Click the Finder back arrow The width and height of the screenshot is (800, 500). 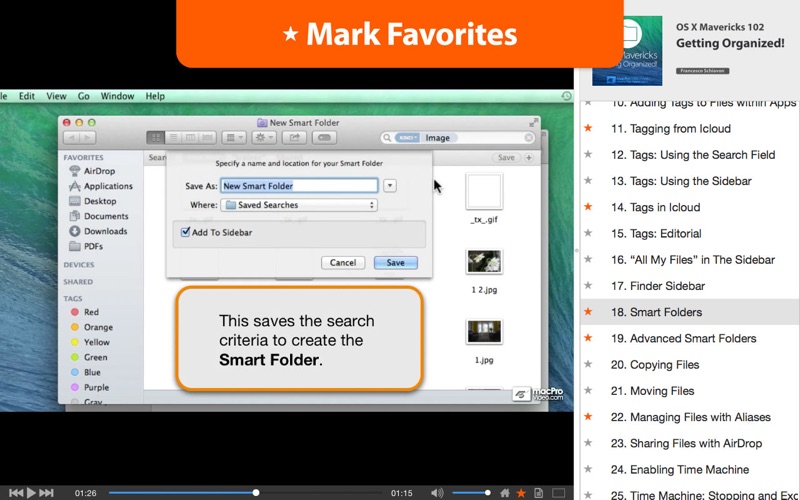(x=71, y=137)
